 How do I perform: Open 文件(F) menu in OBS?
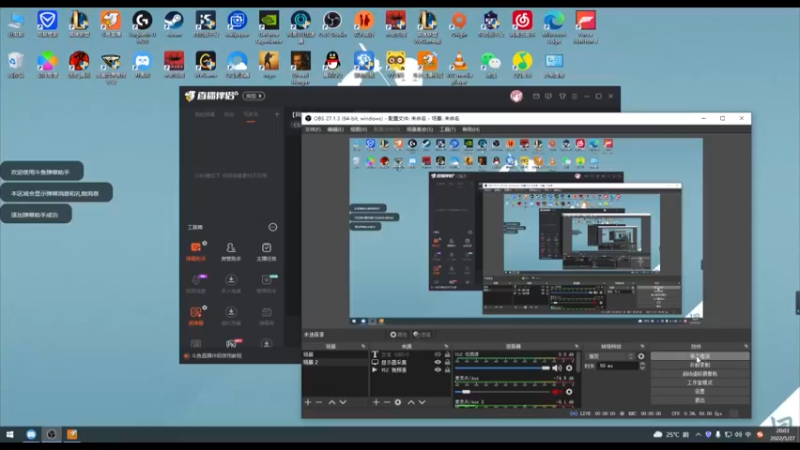click(x=313, y=130)
